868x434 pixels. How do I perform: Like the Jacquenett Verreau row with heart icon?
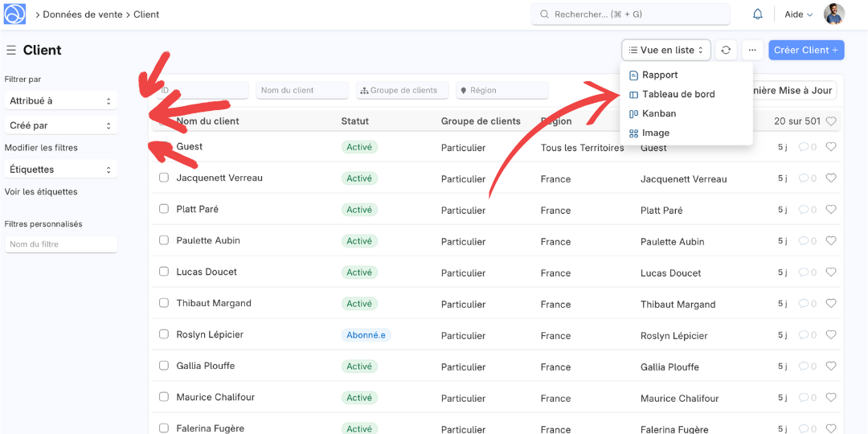831,178
